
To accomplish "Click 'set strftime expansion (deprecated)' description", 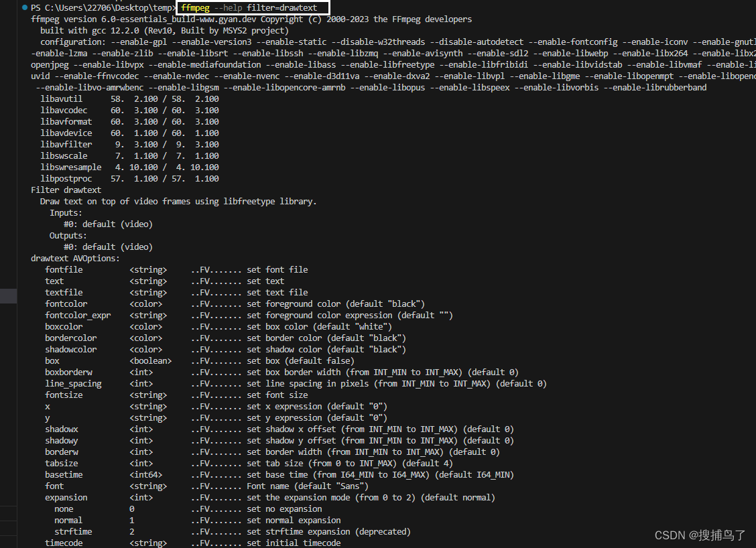I will click(329, 532).
